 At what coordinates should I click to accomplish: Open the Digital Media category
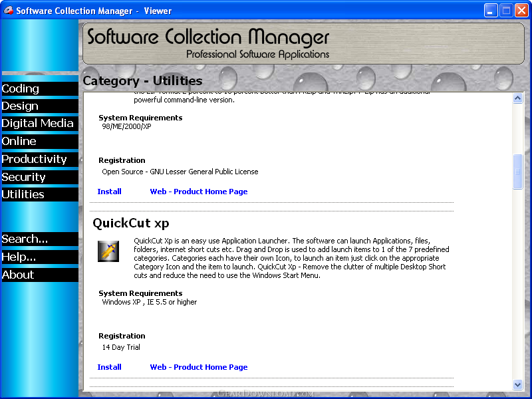click(x=40, y=123)
